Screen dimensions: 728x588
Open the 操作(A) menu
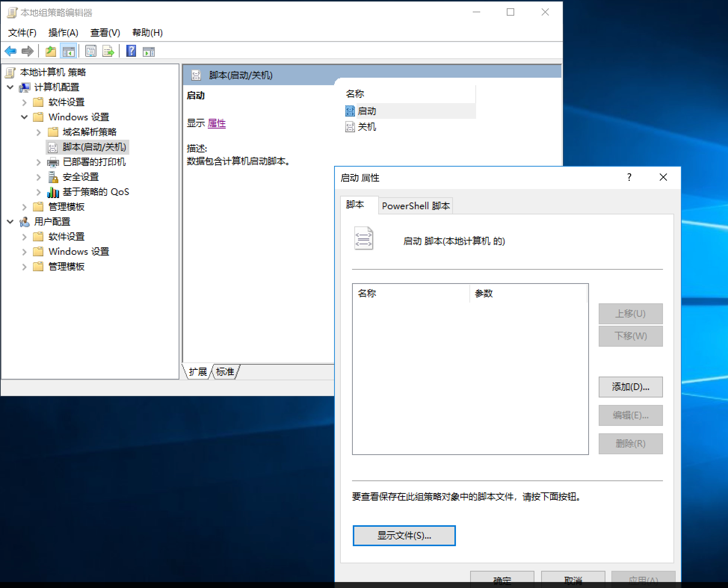(x=63, y=33)
